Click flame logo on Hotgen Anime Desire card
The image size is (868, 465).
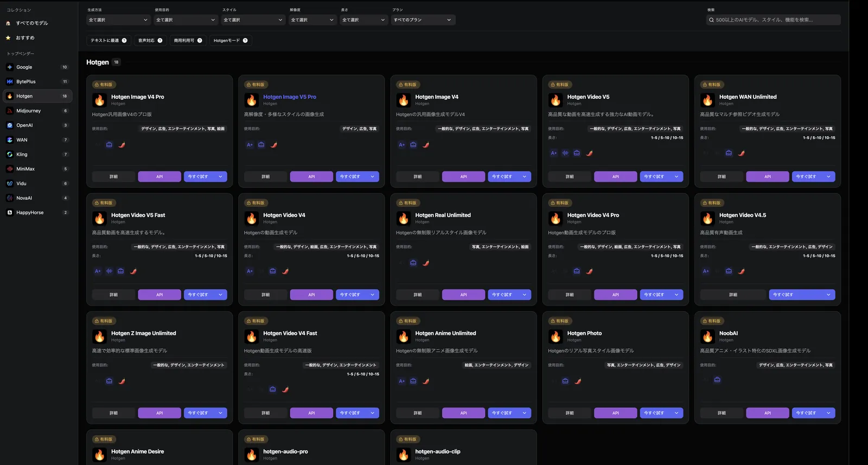pyautogui.click(x=99, y=455)
